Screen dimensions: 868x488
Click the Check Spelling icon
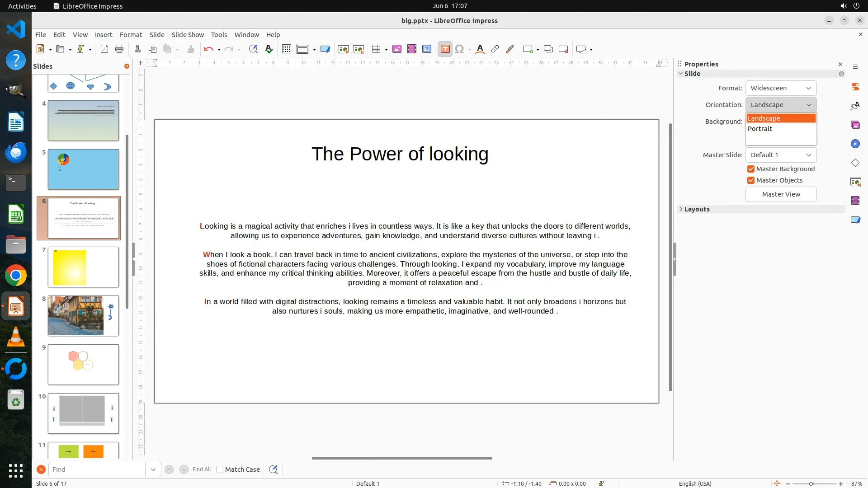tap(269, 49)
